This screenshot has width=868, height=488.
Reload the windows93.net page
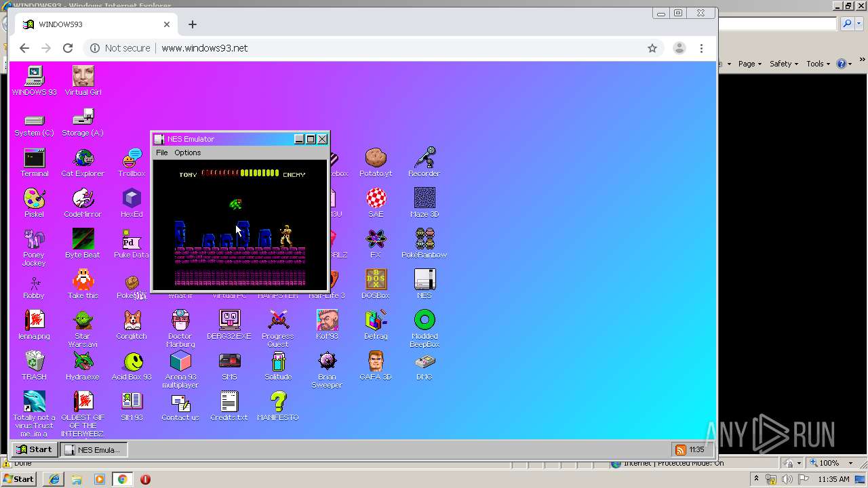[x=68, y=48]
